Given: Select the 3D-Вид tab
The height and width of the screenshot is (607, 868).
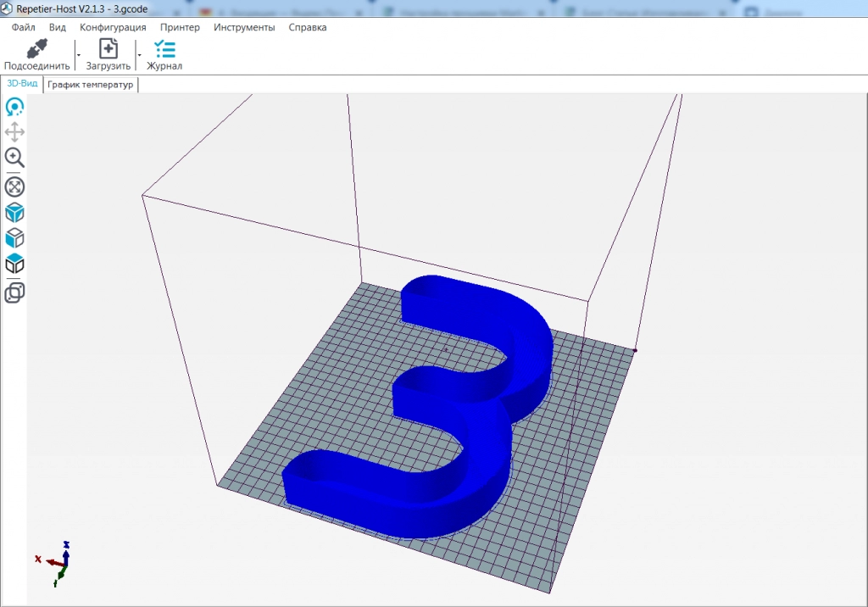Looking at the screenshot, I should pyautogui.click(x=22, y=84).
